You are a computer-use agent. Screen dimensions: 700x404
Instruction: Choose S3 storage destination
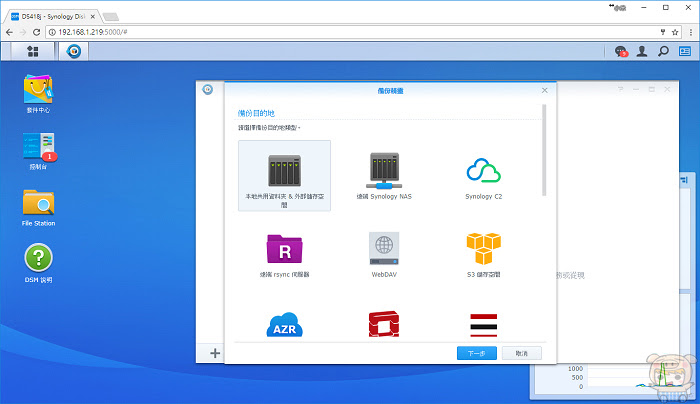483,254
